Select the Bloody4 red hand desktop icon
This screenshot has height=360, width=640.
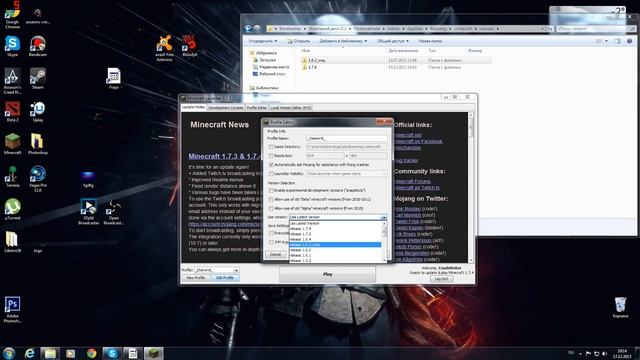click(189, 46)
